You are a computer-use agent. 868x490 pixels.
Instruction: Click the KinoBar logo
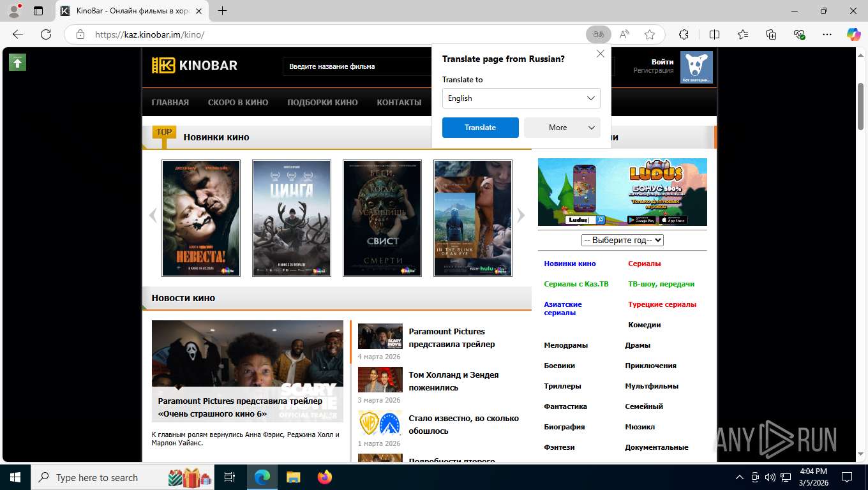(195, 65)
